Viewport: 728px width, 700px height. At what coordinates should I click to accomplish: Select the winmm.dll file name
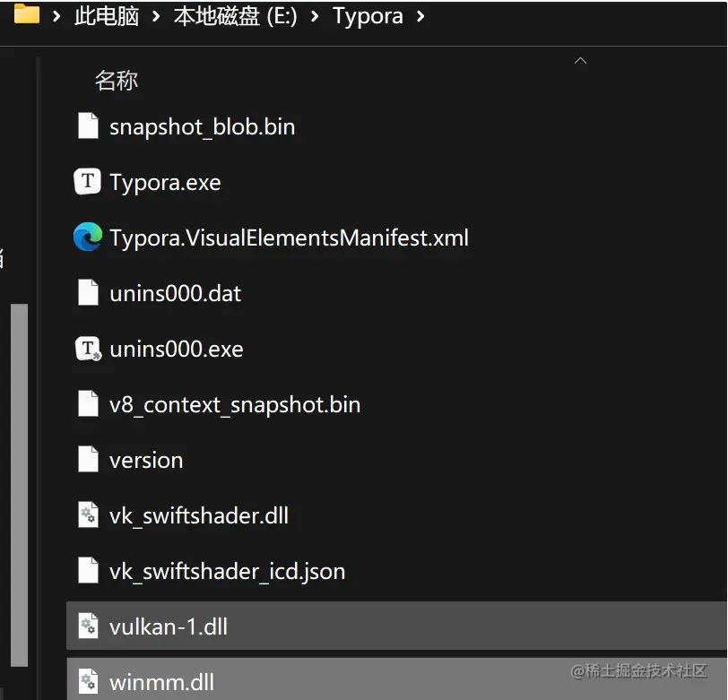[x=161, y=682]
